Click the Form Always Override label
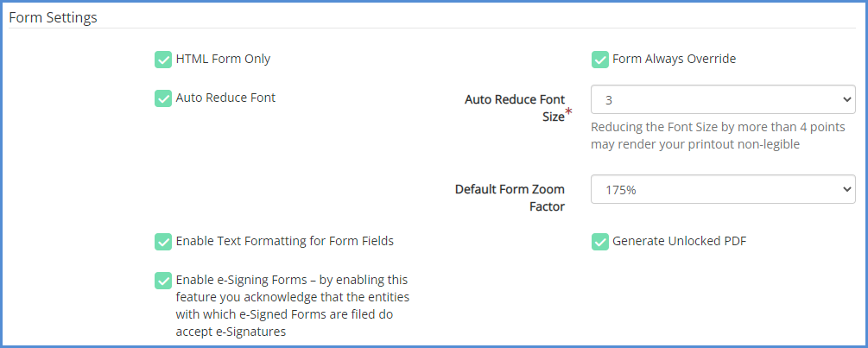The width and height of the screenshot is (868, 348). click(674, 60)
